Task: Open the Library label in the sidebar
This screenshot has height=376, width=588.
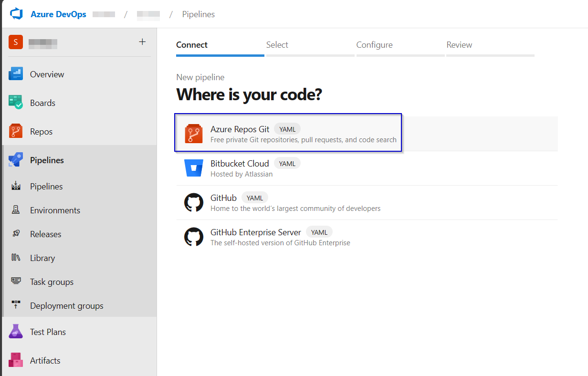Action: pos(42,258)
